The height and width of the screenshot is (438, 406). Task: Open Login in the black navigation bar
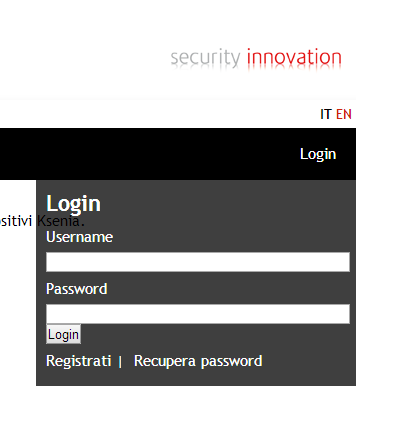click(x=318, y=154)
